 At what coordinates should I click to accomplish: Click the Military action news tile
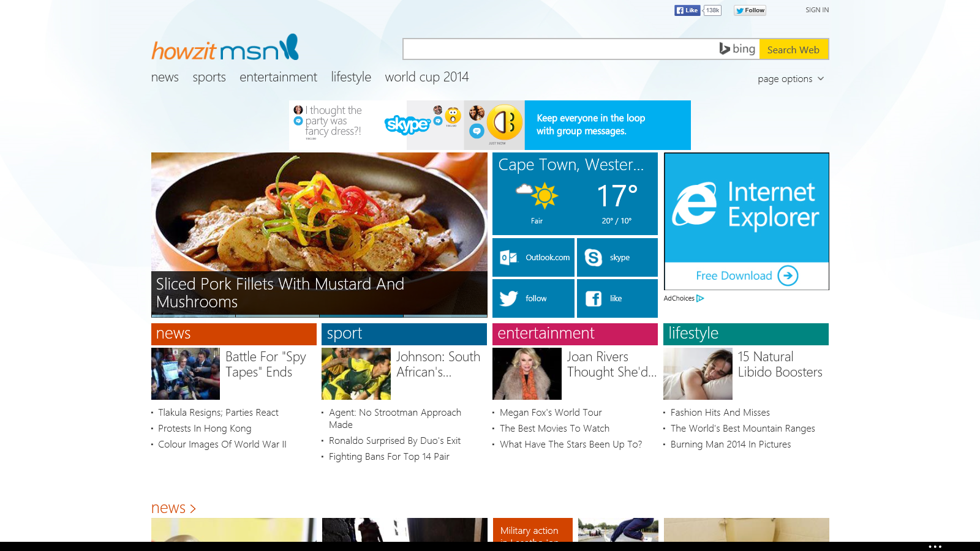click(532, 530)
